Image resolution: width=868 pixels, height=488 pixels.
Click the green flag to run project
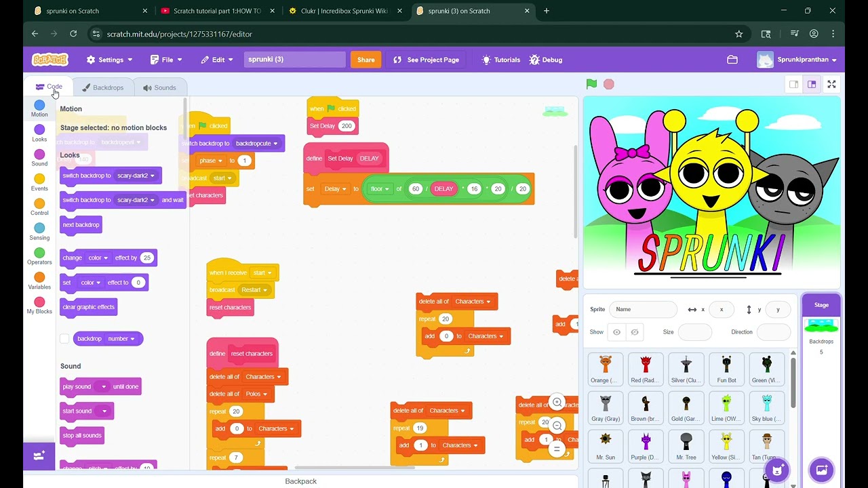(591, 84)
